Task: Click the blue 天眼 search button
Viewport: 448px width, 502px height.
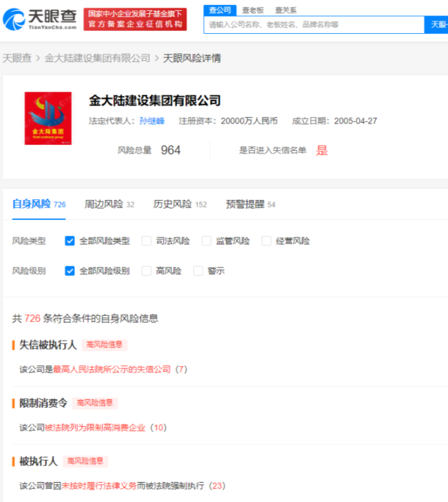Action: pos(436,25)
